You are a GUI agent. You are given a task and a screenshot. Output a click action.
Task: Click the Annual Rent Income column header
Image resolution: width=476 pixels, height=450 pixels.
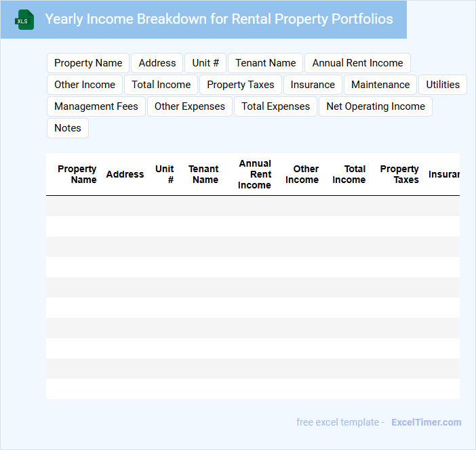(254, 174)
